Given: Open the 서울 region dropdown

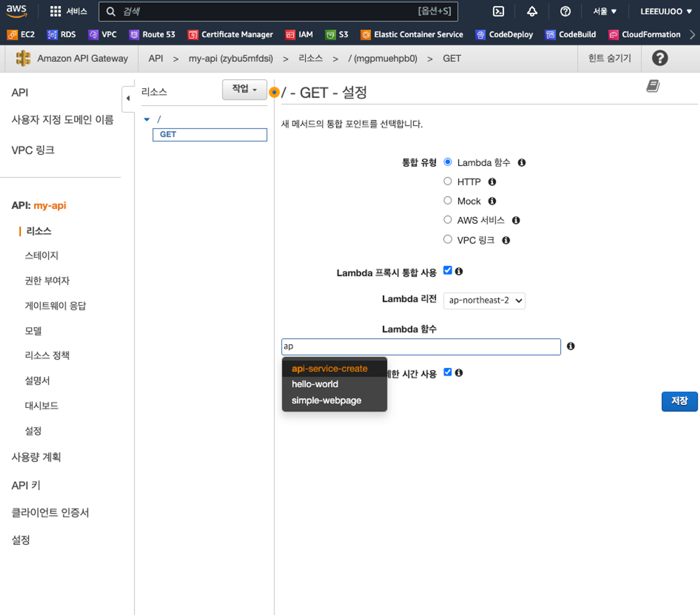Looking at the screenshot, I should point(605,12).
